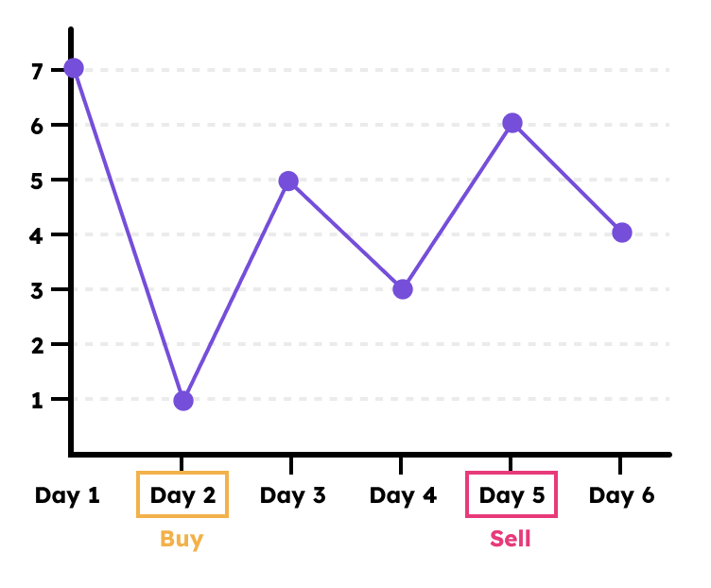Viewport: 711px width, 588px height.
Task: Click the 1 on the vertical axis
Action: click(37, 399)
